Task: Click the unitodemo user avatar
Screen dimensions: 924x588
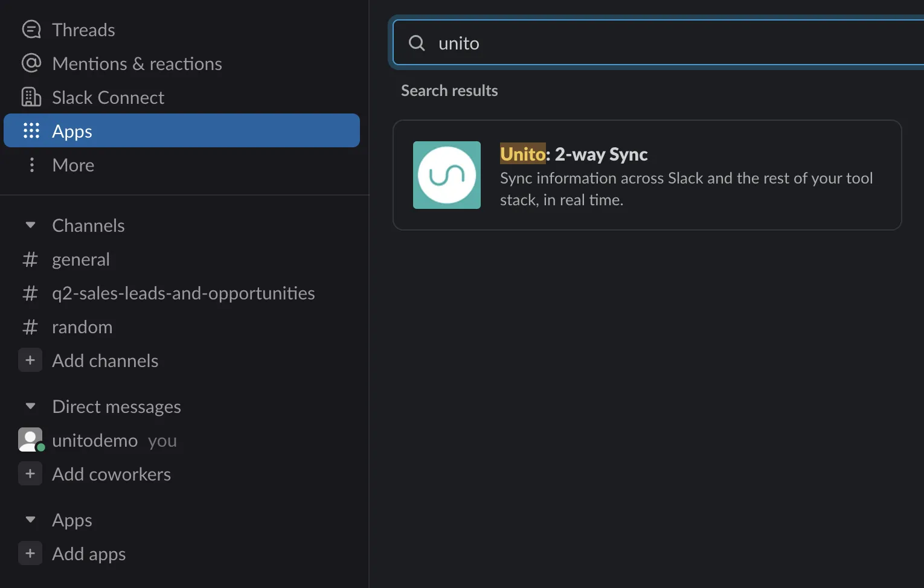Action: [30, 440]
